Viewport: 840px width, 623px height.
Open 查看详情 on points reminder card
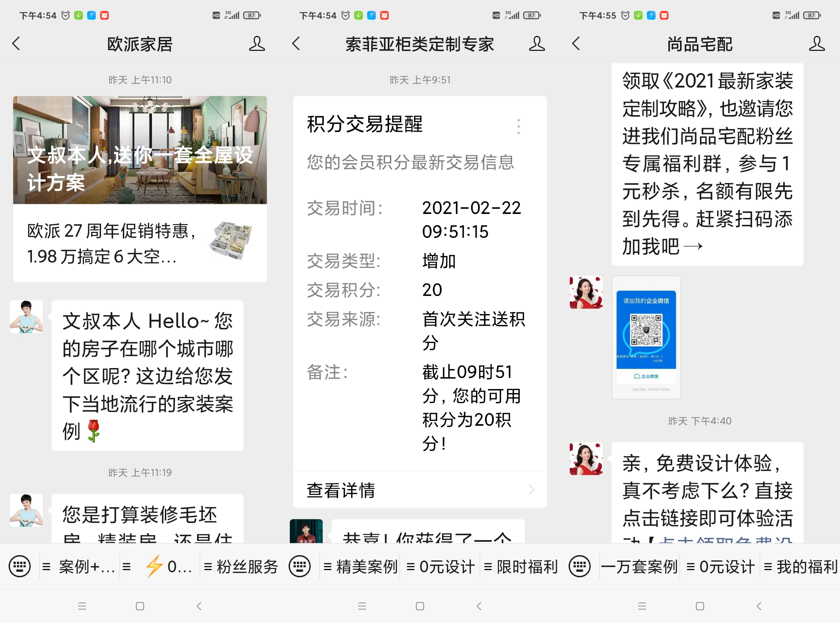[420, 490]
